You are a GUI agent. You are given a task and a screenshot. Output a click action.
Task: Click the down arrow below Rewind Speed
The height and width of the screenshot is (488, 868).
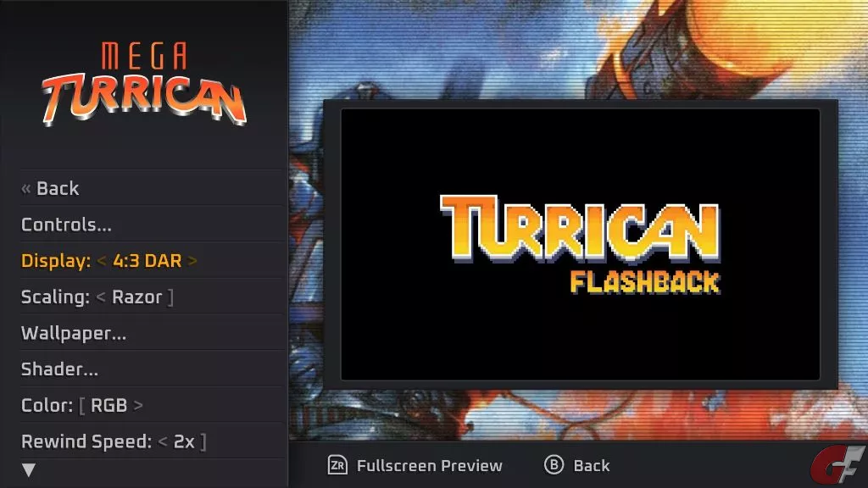[29, 469]
